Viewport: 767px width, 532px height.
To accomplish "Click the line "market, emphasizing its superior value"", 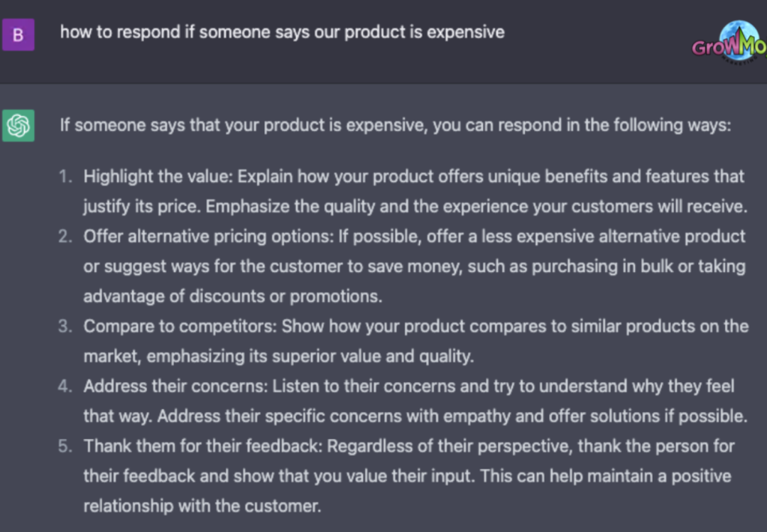I will point(278,356).
